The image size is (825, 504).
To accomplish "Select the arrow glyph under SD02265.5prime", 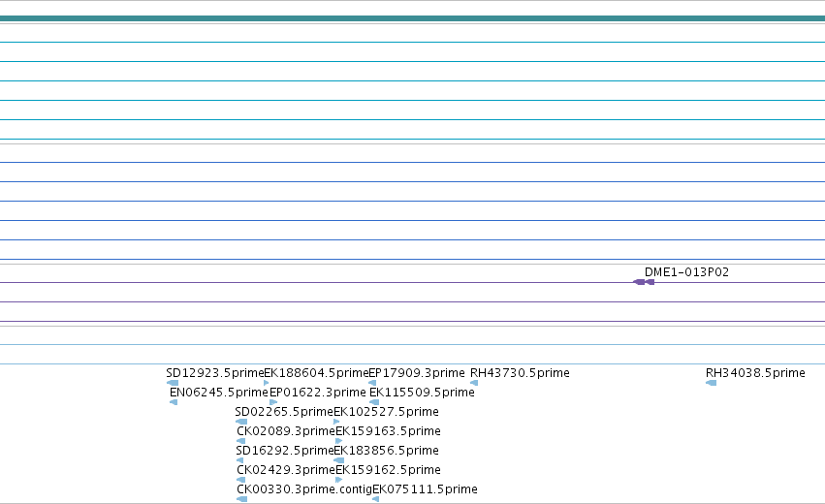I will point(241,422).
